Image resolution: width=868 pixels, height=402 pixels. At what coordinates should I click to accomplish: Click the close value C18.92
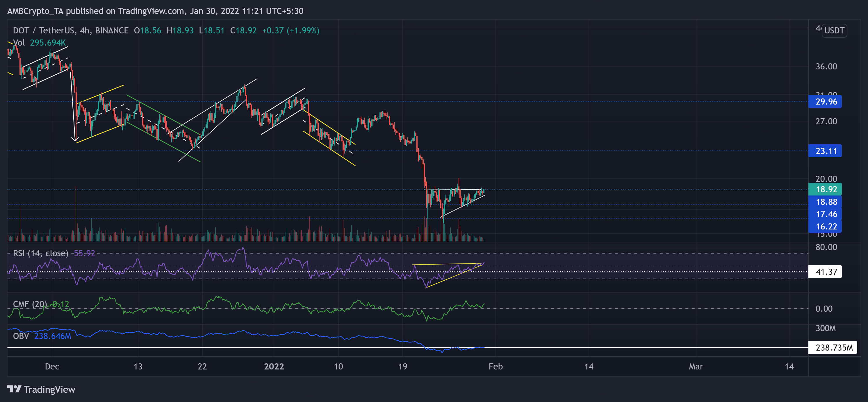coord(243,30)
